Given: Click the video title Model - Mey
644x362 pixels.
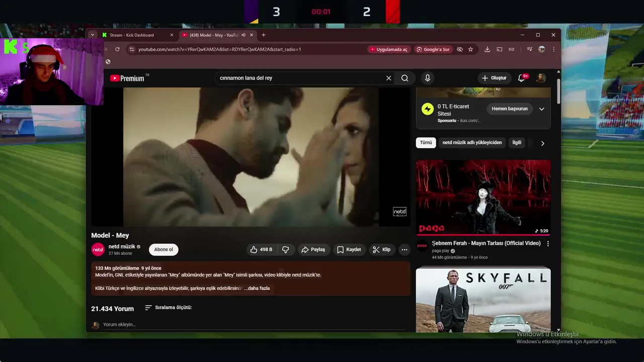Looking at the screenshot, I should tap(110, 235).
